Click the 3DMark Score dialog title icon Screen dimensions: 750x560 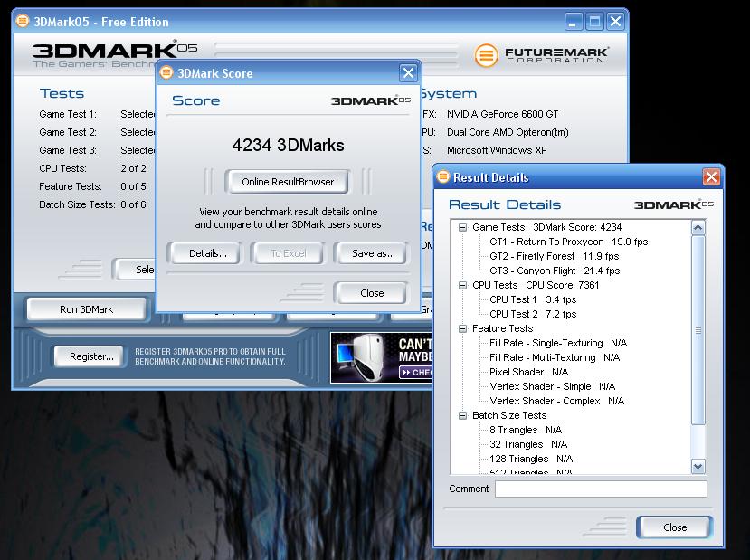(166, 72)
